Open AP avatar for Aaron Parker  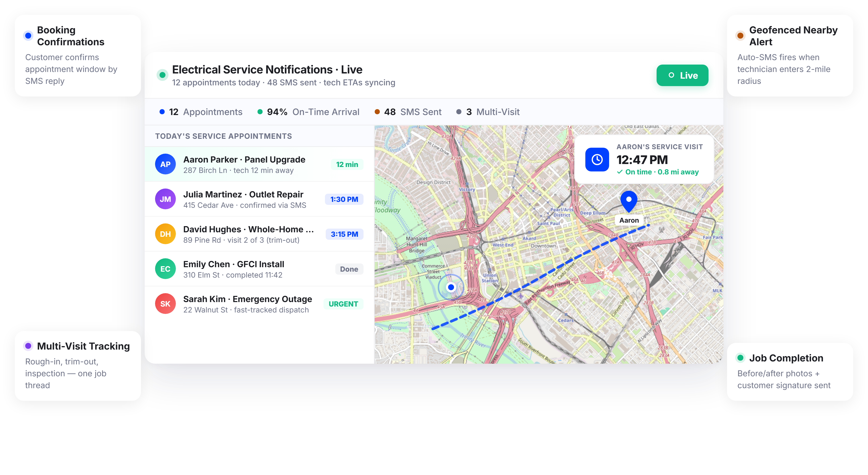(165, 164)
